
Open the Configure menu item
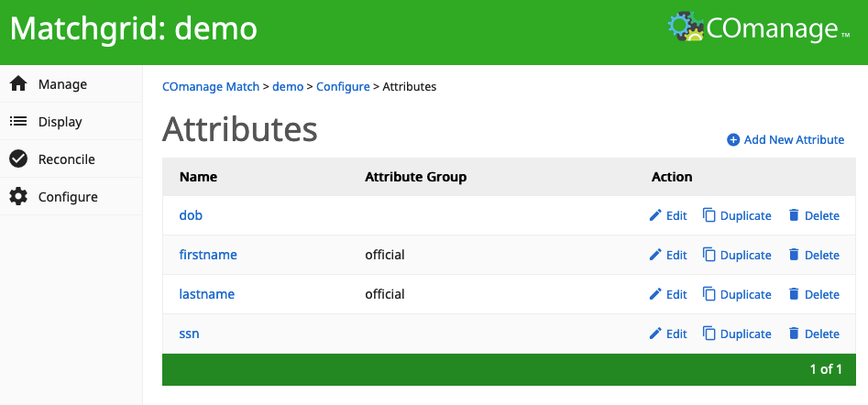[x=71, y=197]
